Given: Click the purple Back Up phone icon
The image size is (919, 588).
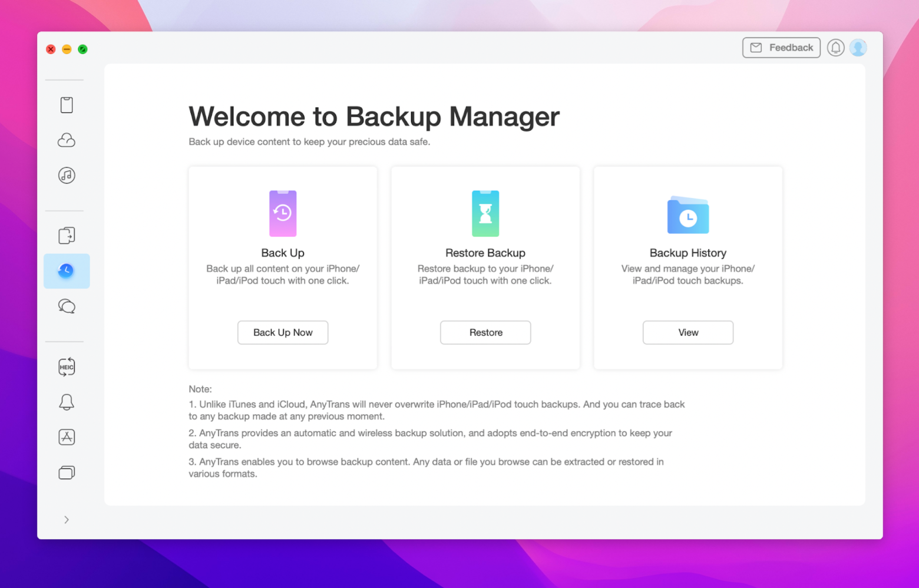Looking at the screenshot, I should [283, 213].
